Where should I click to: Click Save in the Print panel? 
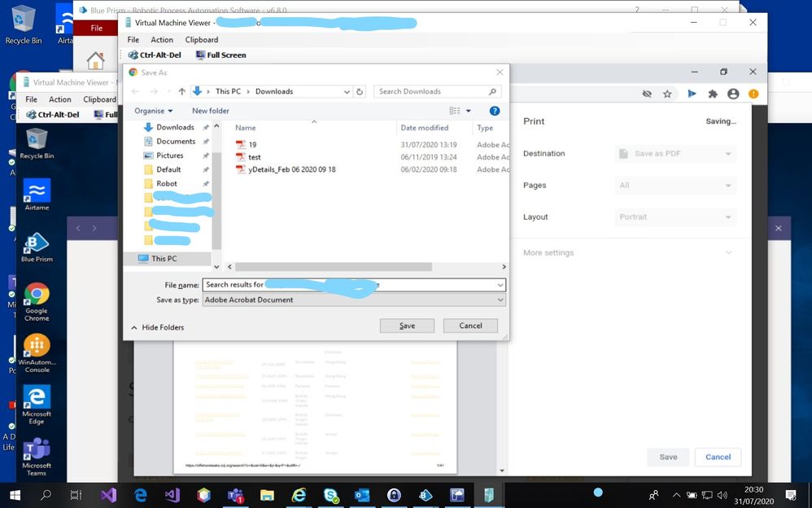[668, 457]
